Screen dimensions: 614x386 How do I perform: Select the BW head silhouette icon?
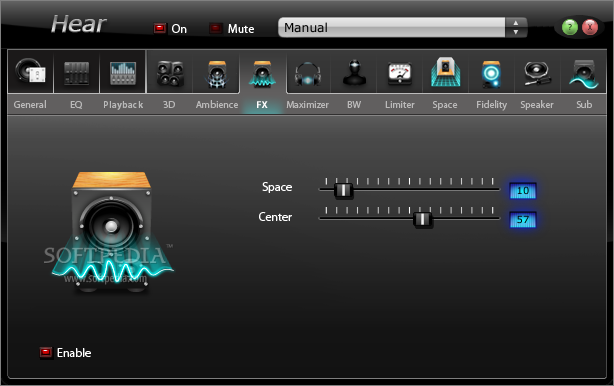pyautogui.click(x=354, y=72)
